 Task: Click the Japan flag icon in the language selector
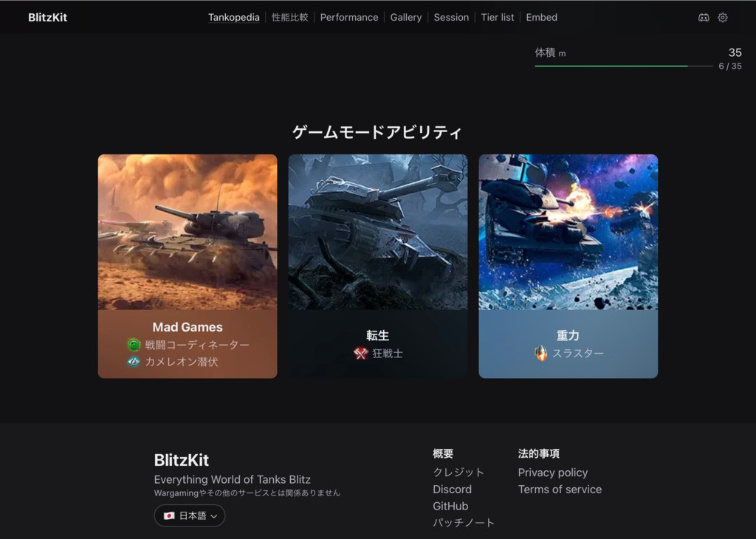pos(169,516)
